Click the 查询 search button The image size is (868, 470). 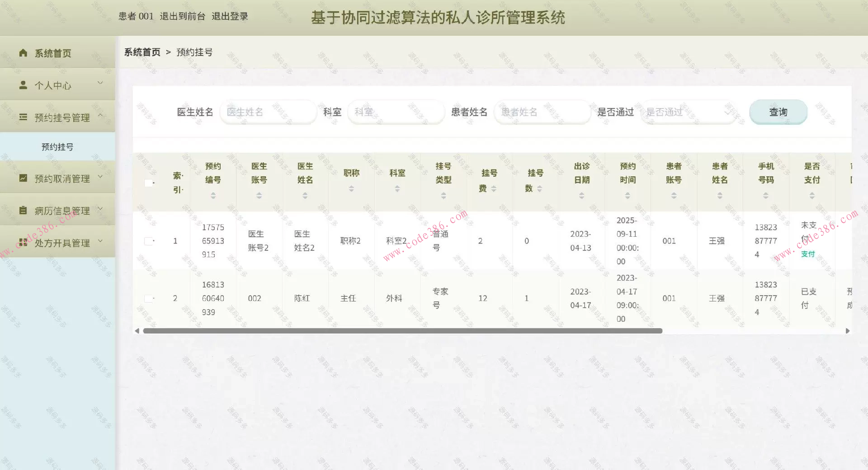tap(778, 112)
